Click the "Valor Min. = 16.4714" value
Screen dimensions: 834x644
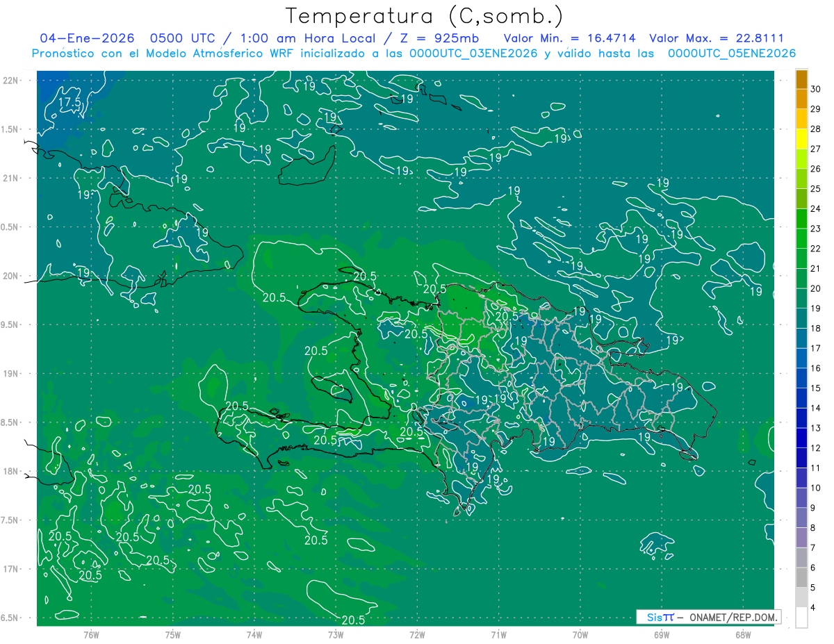pyautogui.click(x=570, y=39)
